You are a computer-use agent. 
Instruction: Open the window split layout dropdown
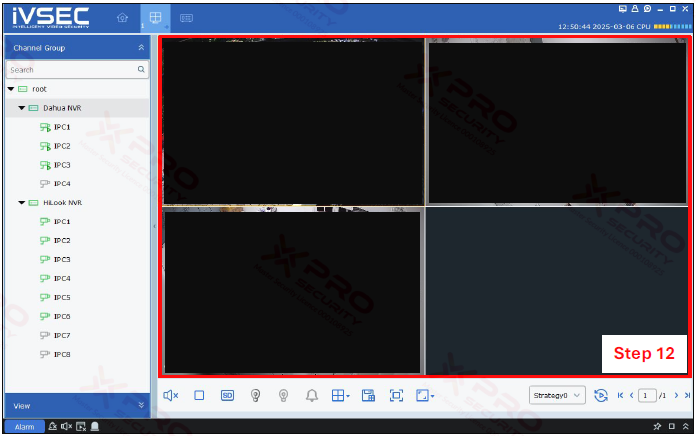tap(340, 395)
